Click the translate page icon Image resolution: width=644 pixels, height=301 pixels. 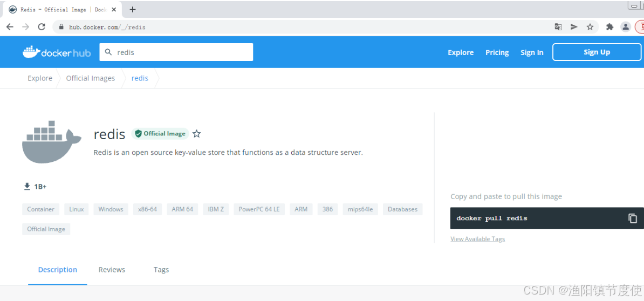[558, 27]
